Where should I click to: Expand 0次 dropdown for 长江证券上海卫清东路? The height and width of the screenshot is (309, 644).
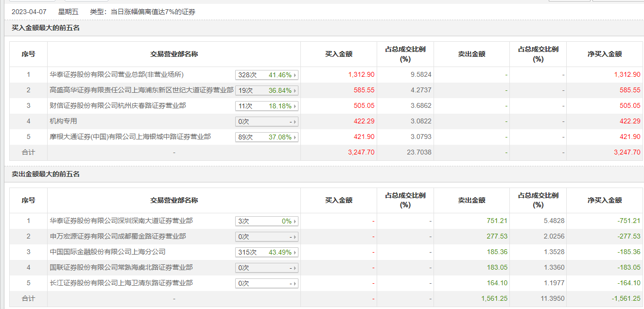(x=267, y=283)
